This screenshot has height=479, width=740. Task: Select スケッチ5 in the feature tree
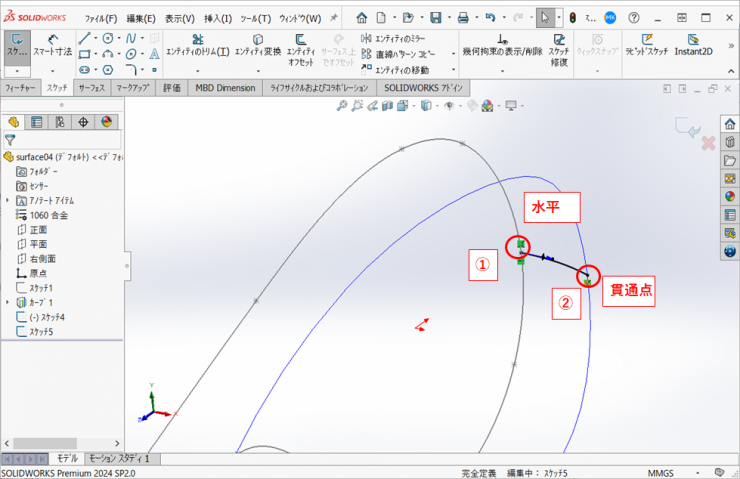tap(40, 331)
